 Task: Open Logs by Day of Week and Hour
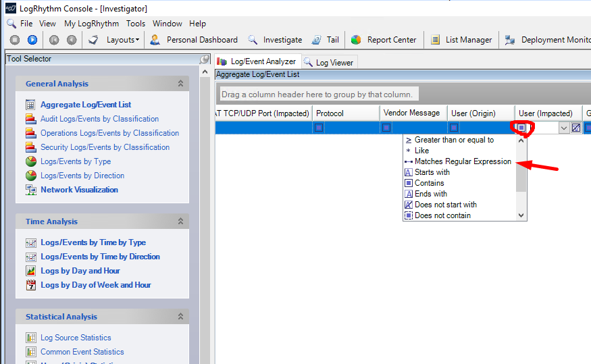click(96, 285)
